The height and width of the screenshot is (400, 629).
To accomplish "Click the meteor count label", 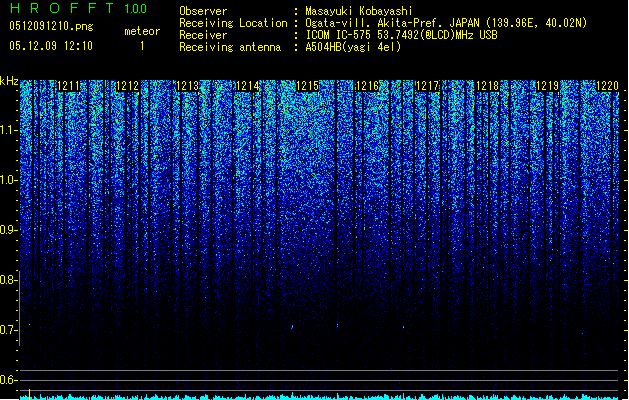I will tap(142, 31).
